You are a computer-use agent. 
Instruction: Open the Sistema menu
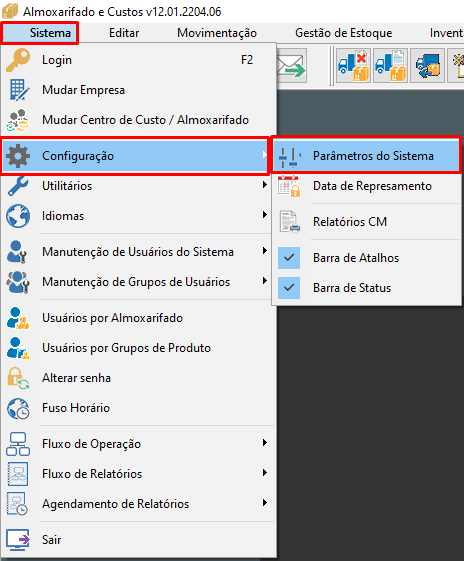pos(40,33)
